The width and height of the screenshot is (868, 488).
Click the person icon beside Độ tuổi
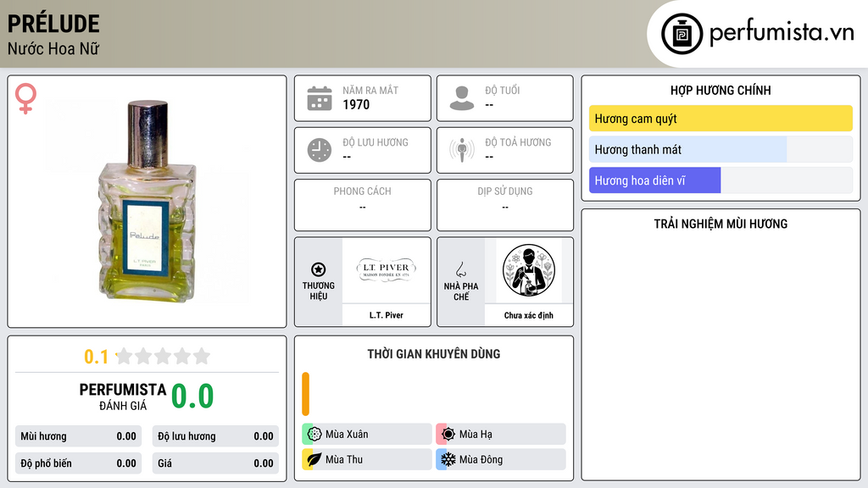462,98
